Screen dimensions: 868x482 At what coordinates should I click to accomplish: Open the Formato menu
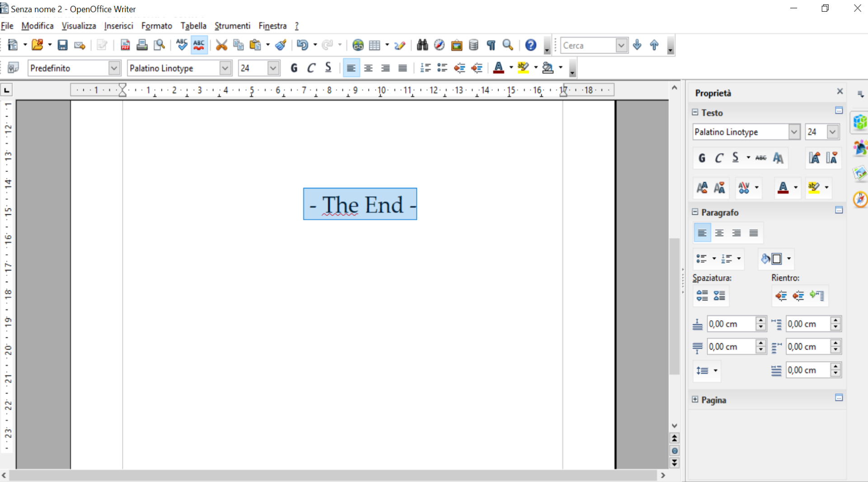(x=156, y=26)
